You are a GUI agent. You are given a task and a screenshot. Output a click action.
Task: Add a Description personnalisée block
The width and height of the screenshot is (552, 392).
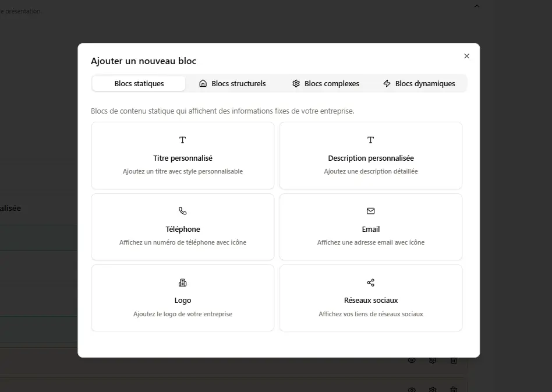371,156
